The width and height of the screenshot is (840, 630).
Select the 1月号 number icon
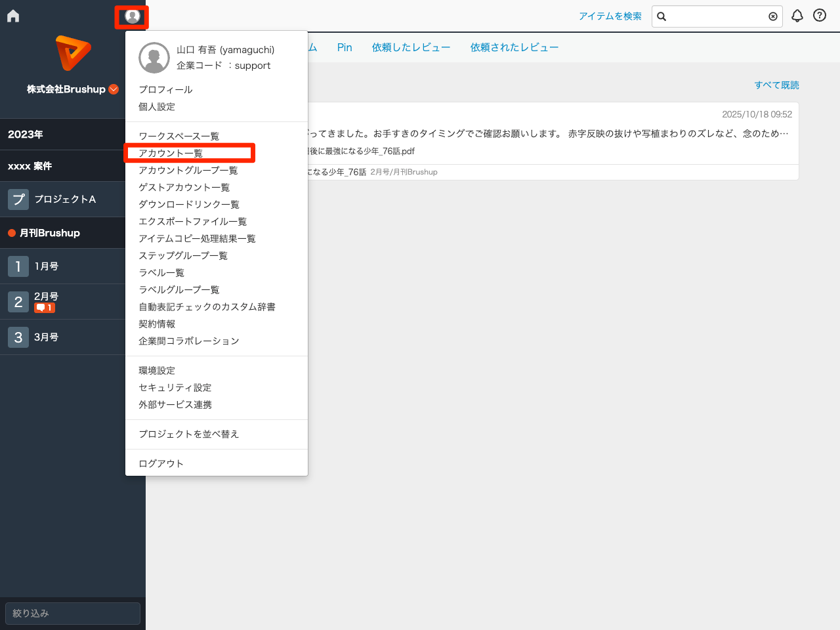point(18,266)
